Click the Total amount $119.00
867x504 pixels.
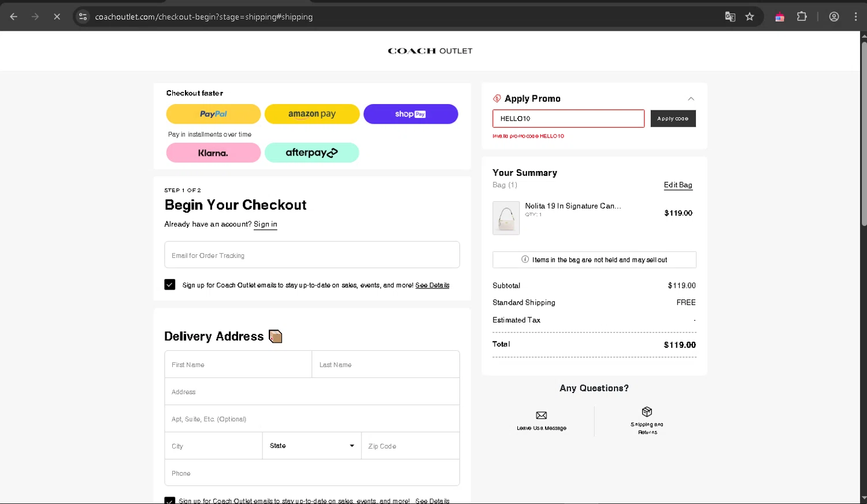coord(680,345)
